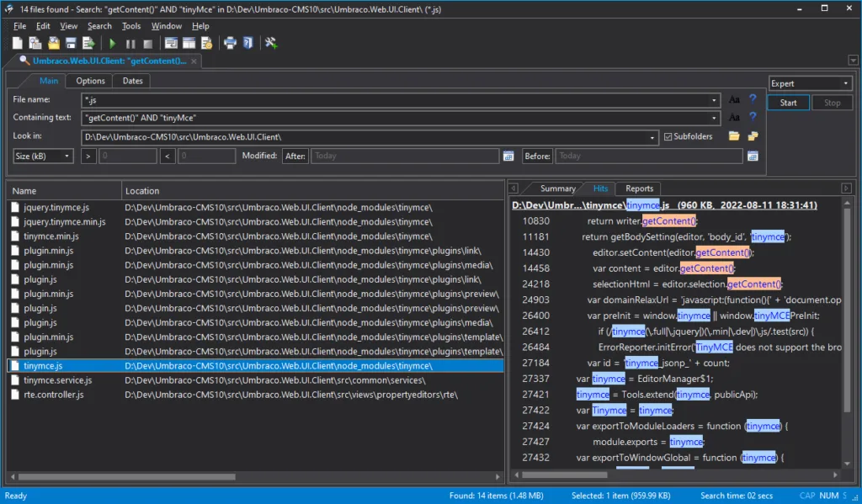Switch to the Options tab
Screen dimensions: 862x504
tap(90, 81)
